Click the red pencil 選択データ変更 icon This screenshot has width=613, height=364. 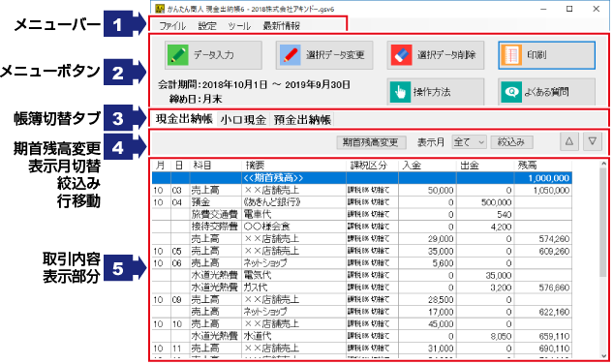[x=290, y=55]
